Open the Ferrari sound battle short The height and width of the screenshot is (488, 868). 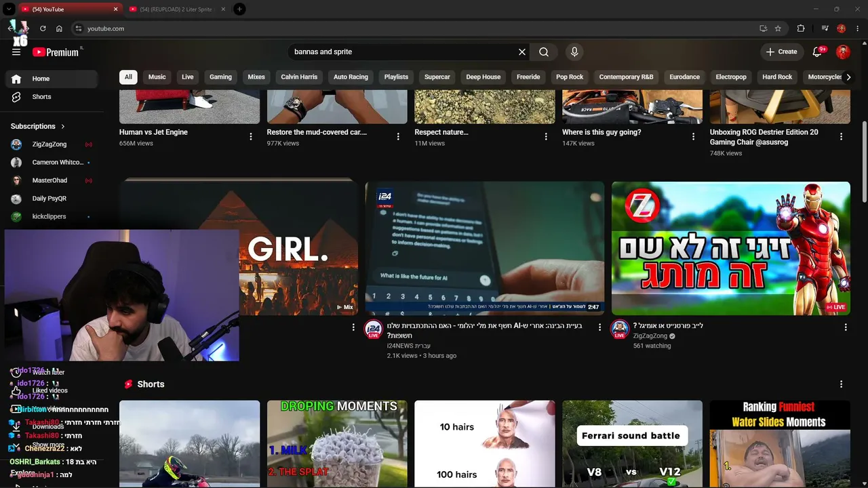point(632,444)
